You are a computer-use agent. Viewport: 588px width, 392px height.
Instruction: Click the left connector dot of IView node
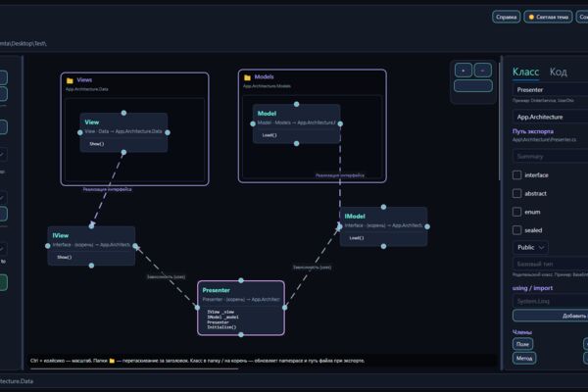[48, 246]
